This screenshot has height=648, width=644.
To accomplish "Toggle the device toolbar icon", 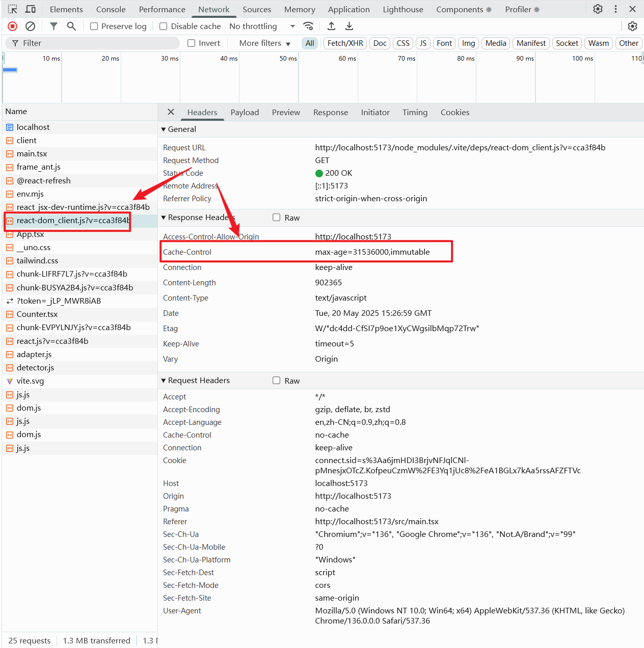I will pyautogui.click(x=31, y=9).
